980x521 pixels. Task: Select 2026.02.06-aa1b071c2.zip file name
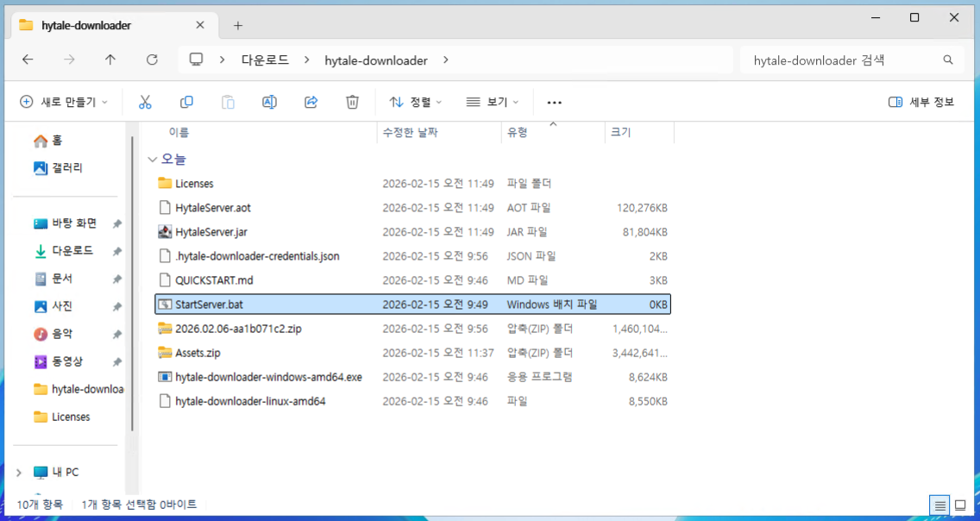click(x=238, y=329)
